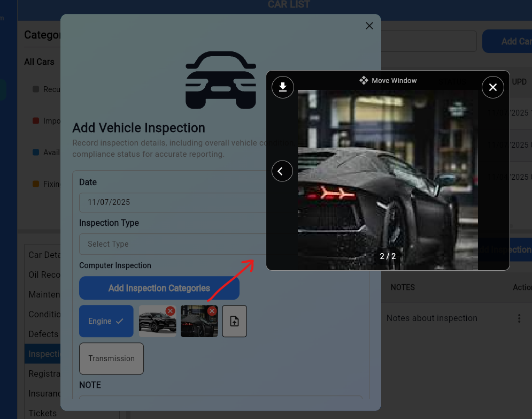This screenshot has height=419, width=532.
Task: Remove the first SUV thumbnail image
Action: (170, 311)
